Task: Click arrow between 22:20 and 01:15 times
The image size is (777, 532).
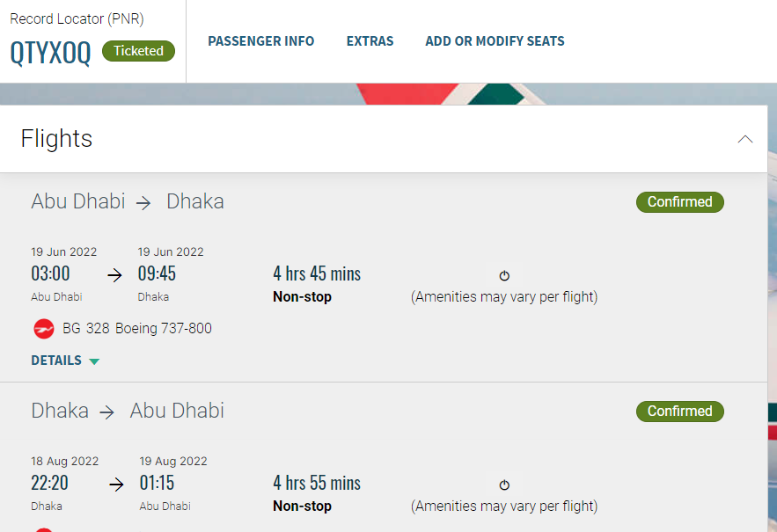Action: pyautogui.click(x=116, y=484)
